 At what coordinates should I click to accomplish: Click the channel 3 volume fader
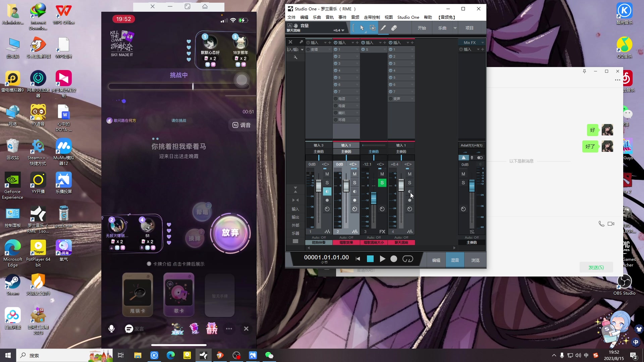click(373, 198)
